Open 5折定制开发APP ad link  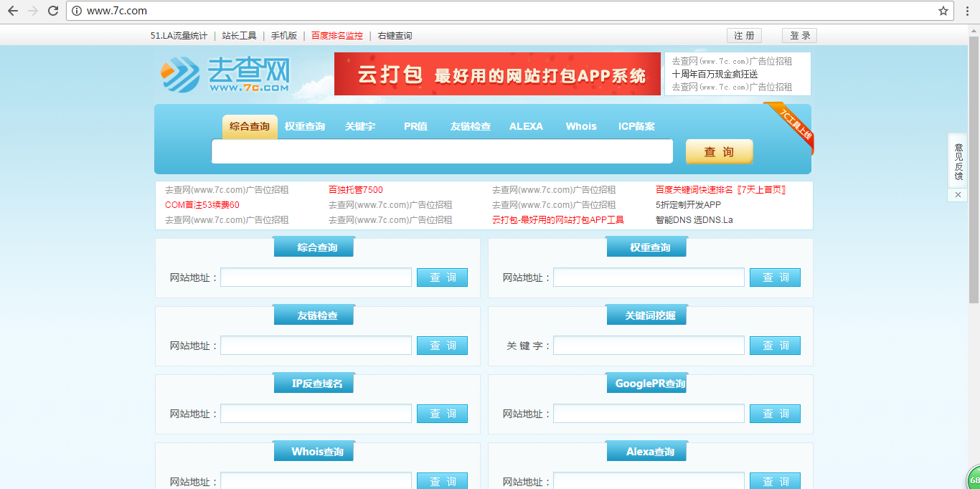point(688,205)
